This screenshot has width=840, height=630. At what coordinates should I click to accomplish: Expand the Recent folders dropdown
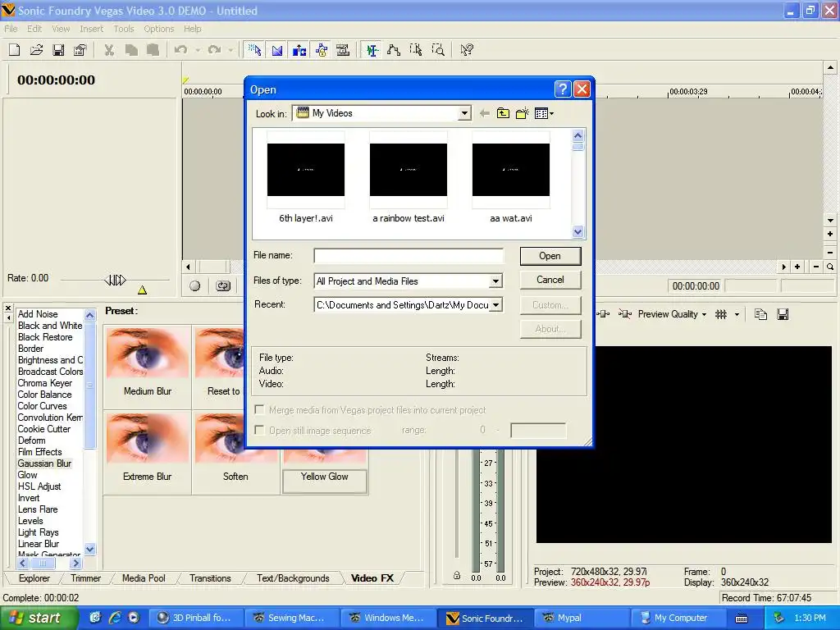click(x=495, y=305)
